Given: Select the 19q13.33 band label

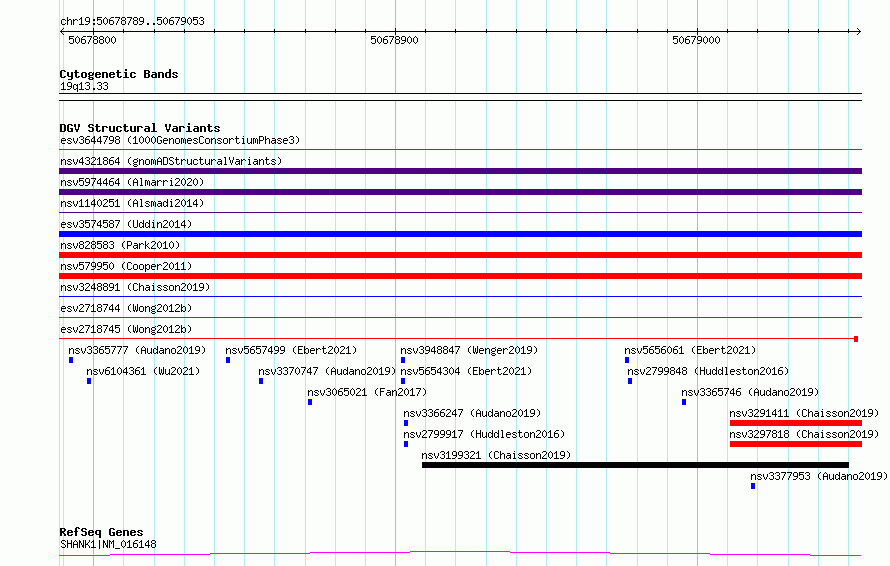Looking at the screenshot, I should 85,86.
